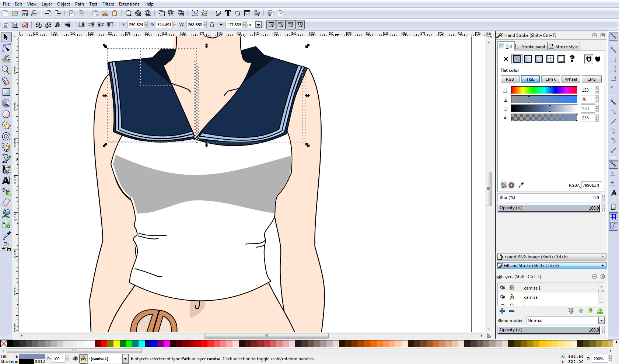Toggle lock on camisa 1 layer
This screenshot has width=619, height=364.
(x=512, y=288)
